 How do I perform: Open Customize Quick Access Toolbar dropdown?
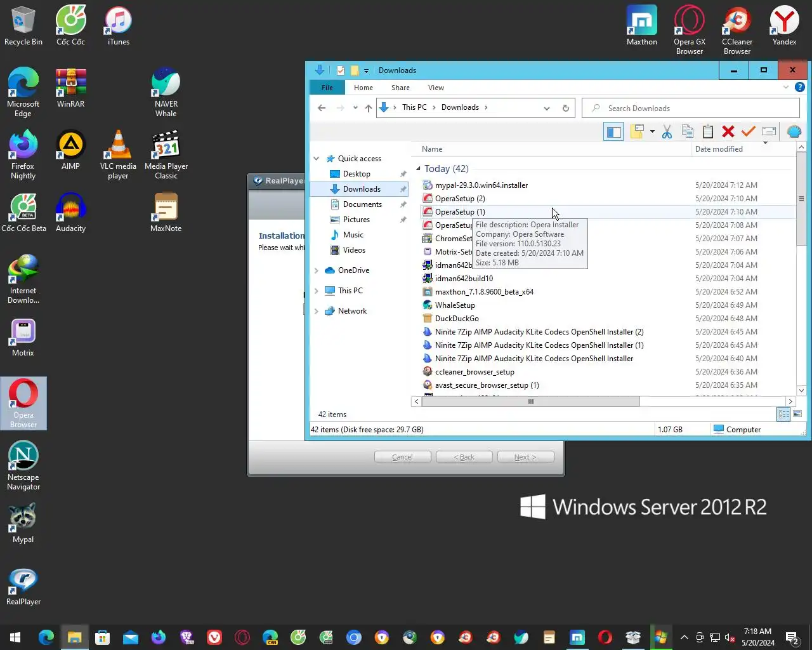point(366,70)
